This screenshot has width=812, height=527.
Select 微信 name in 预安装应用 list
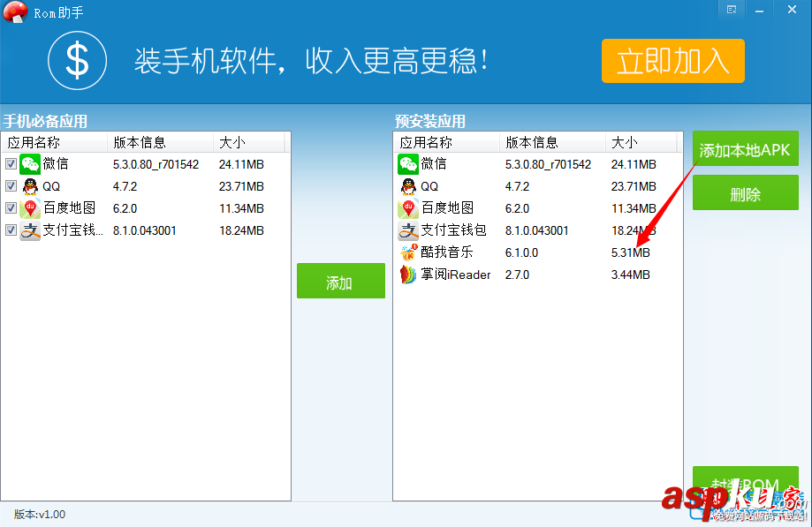click(x=434, y=164)
